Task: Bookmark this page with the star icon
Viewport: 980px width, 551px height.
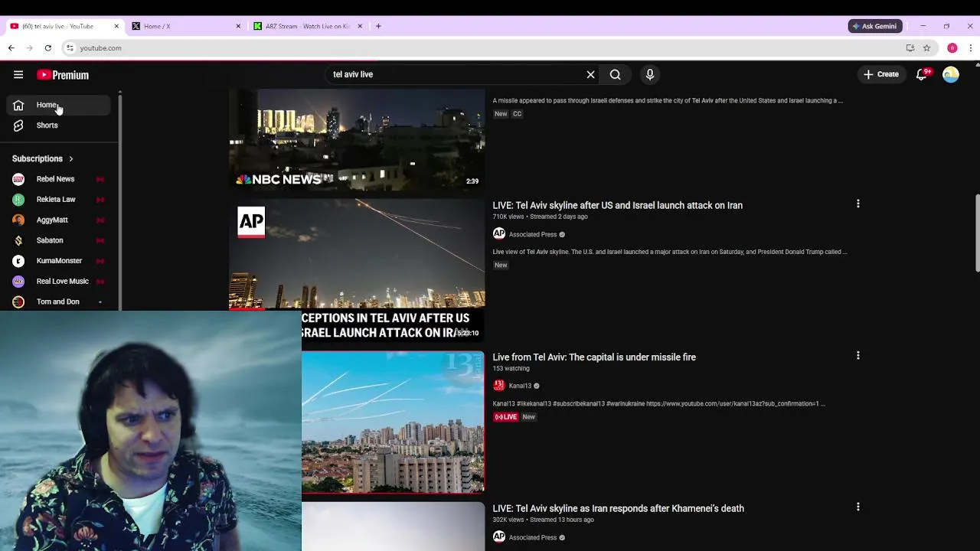Action: [926, 48]
